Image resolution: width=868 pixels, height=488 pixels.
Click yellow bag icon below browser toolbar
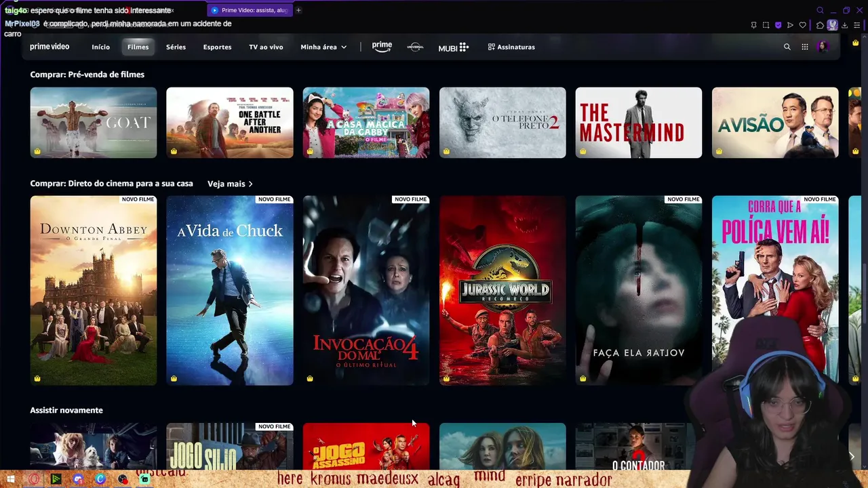point(855,42)
